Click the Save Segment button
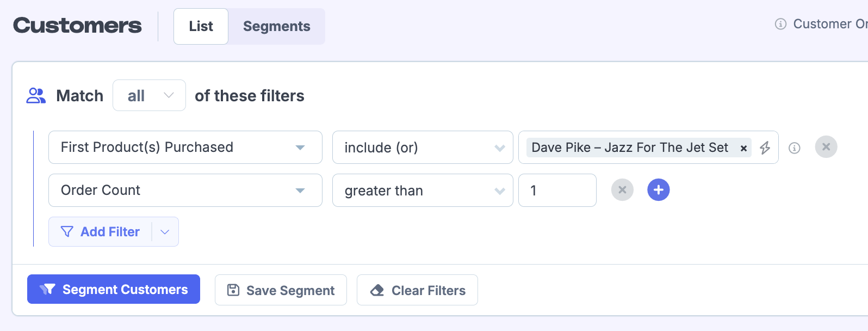Image resolution: width=868 pixels, height=331 pixels. 281,290
